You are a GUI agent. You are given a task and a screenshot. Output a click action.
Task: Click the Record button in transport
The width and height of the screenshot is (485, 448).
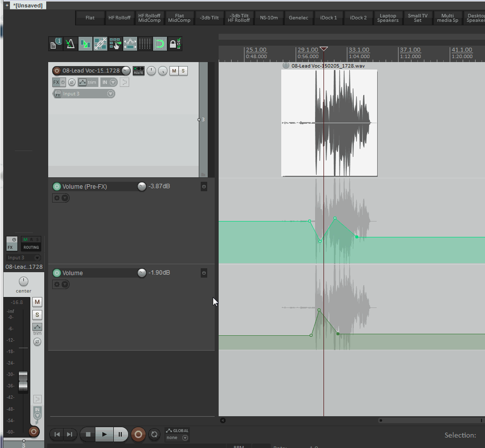tap(138, 435)
